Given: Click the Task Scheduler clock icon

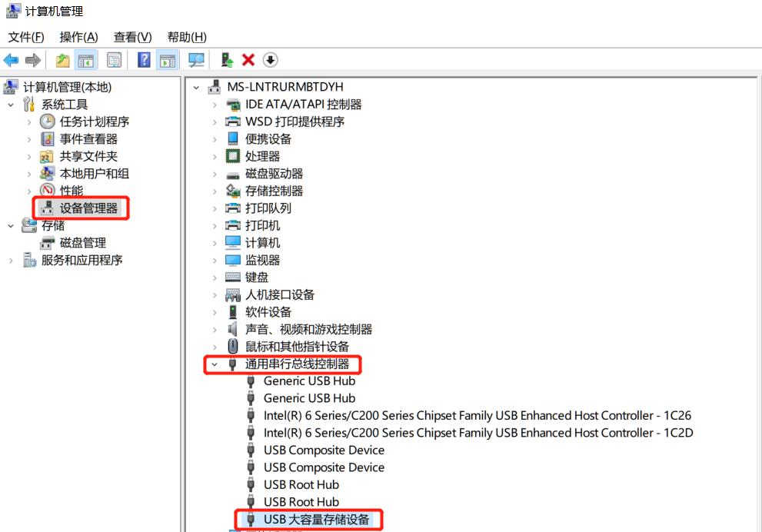Looking at the screenshot, I should (47, 121).
